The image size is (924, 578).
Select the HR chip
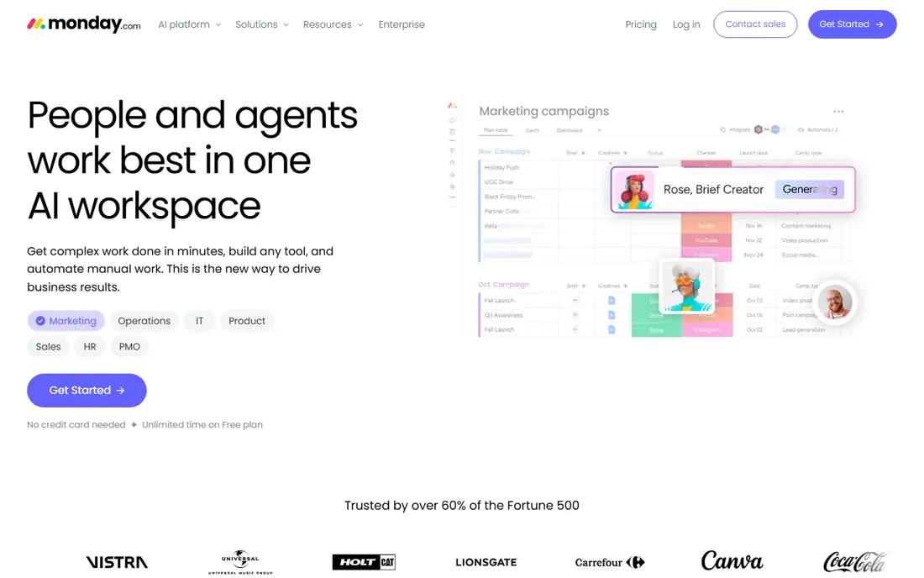click(x=90, y=346)
